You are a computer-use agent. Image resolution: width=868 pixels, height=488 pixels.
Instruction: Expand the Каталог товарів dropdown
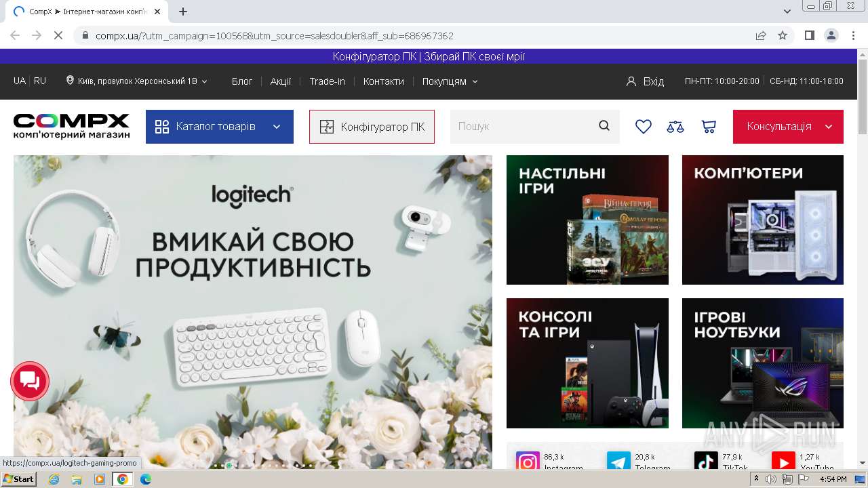point(277,127)
